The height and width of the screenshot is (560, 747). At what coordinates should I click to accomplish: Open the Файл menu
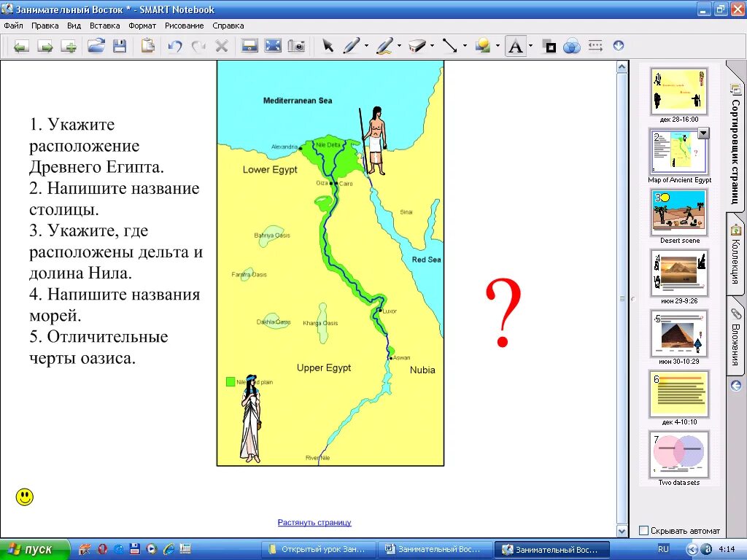13,26
